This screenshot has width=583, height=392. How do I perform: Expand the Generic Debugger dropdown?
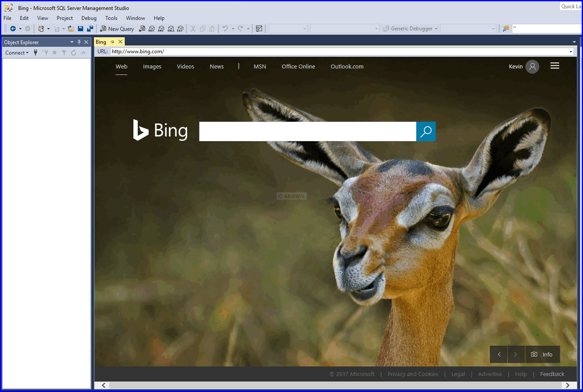tap(436, 29)
